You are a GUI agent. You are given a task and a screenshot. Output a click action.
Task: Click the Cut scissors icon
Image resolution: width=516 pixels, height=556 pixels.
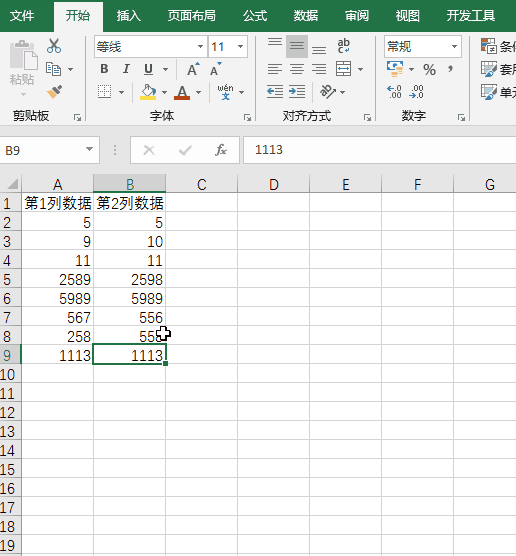[x=54, y=46]
